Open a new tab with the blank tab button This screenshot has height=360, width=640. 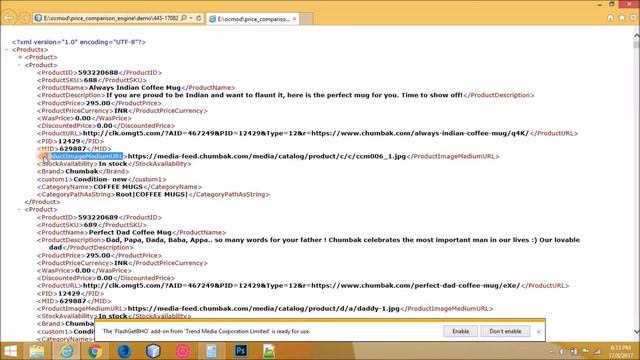(307, 19)
